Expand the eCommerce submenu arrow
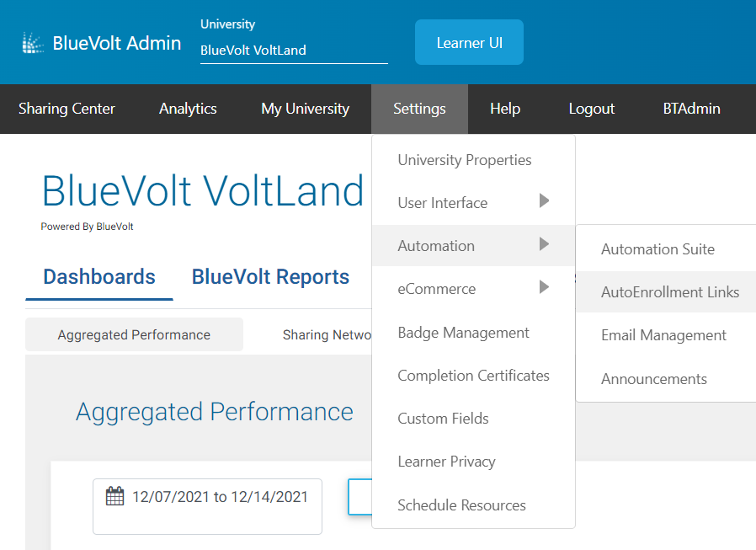The height and width of the screenshot is (550, 756). pos(545,287)
